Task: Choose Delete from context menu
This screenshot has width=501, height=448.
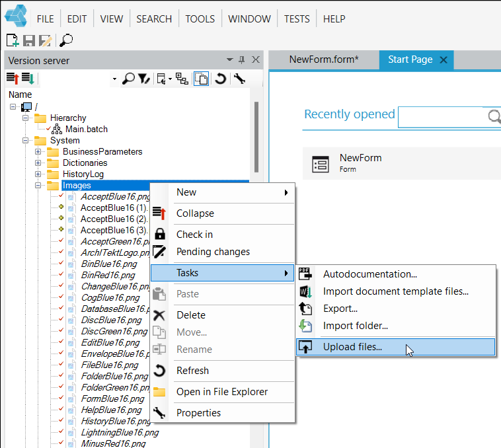Action: pyautogui.click(x=222, y=315)
